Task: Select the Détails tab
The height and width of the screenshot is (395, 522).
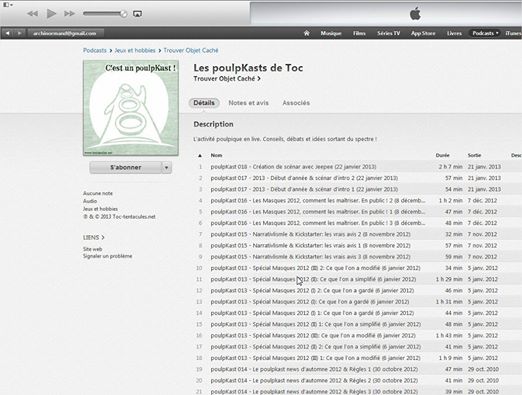Action: tap(204, 103)
